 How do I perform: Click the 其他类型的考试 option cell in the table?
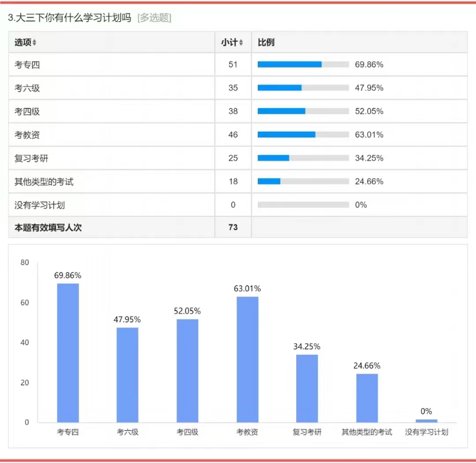(x=44, y=182)
